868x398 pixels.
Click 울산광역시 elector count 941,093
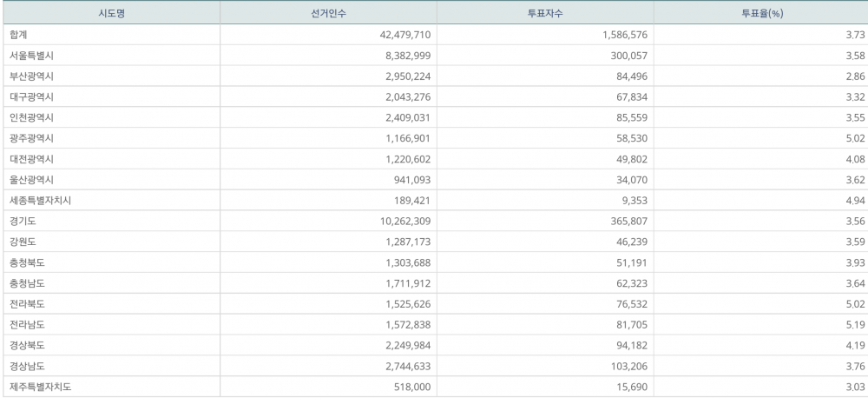point(407,180)
